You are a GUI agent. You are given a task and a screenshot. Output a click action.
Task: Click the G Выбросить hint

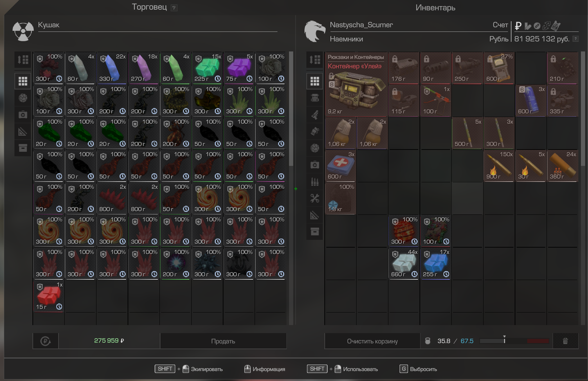click(x=418, y=369)
